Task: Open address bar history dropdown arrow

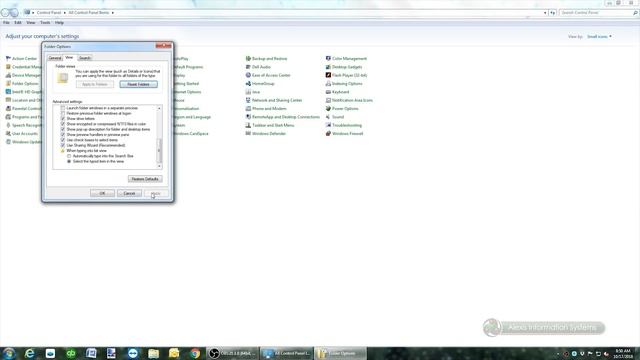Action: point(545,13)
